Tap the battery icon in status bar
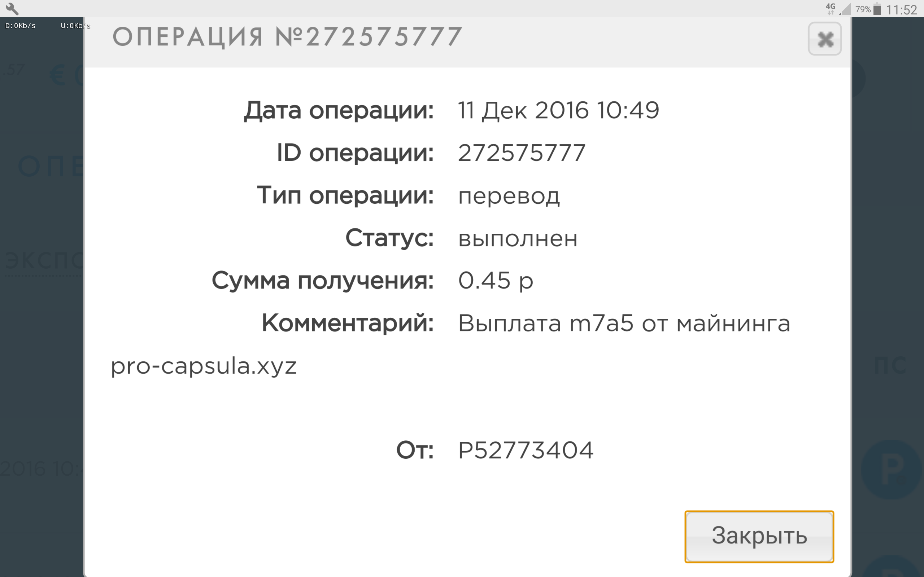The image size is (924, 577). (x=877, y=9)
